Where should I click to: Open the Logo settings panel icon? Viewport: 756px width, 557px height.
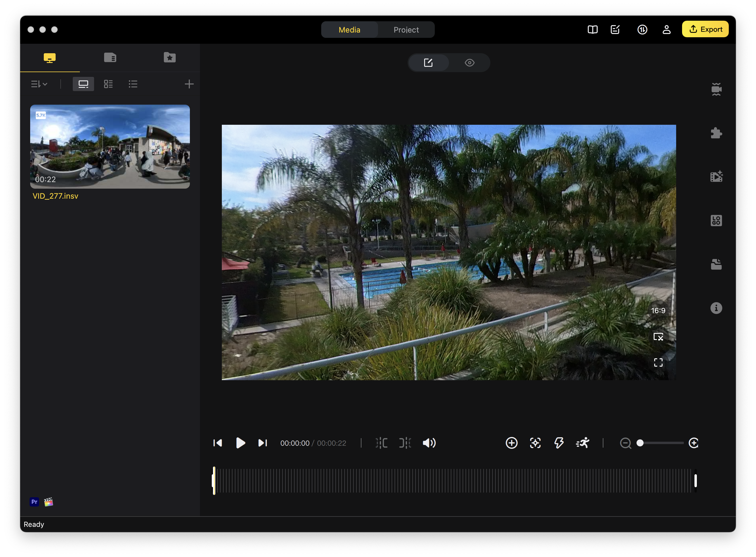(x=716, y=221)
